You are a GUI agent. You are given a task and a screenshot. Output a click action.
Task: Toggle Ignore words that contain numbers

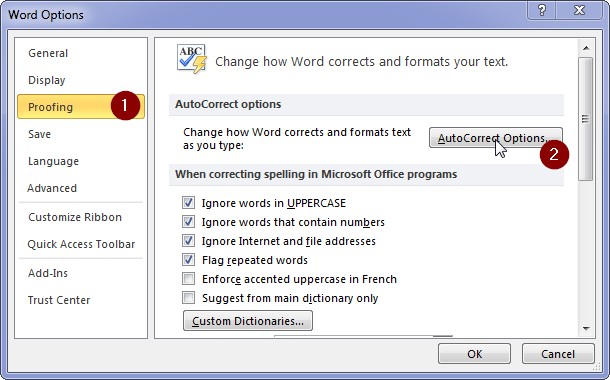(x=189, y=222)
